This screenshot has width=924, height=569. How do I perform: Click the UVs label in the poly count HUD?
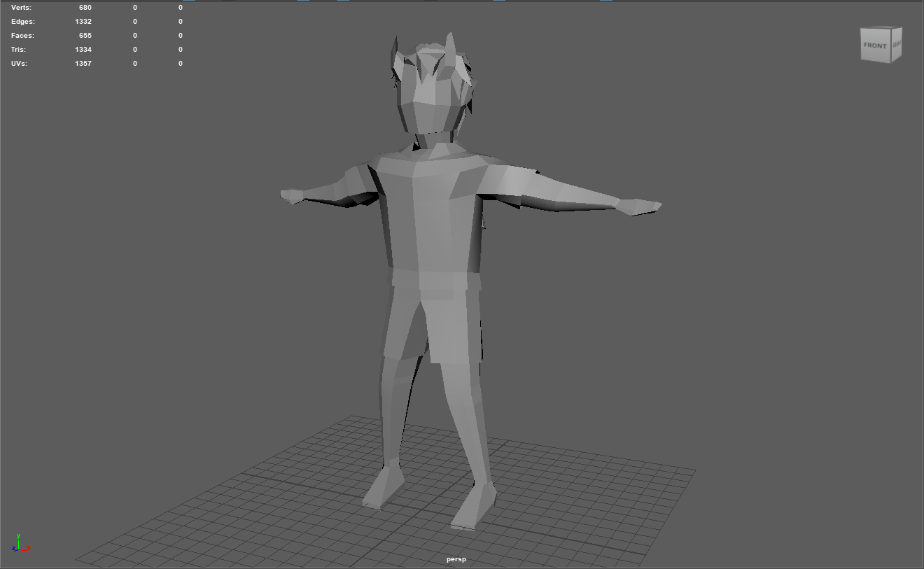[19, 64]
